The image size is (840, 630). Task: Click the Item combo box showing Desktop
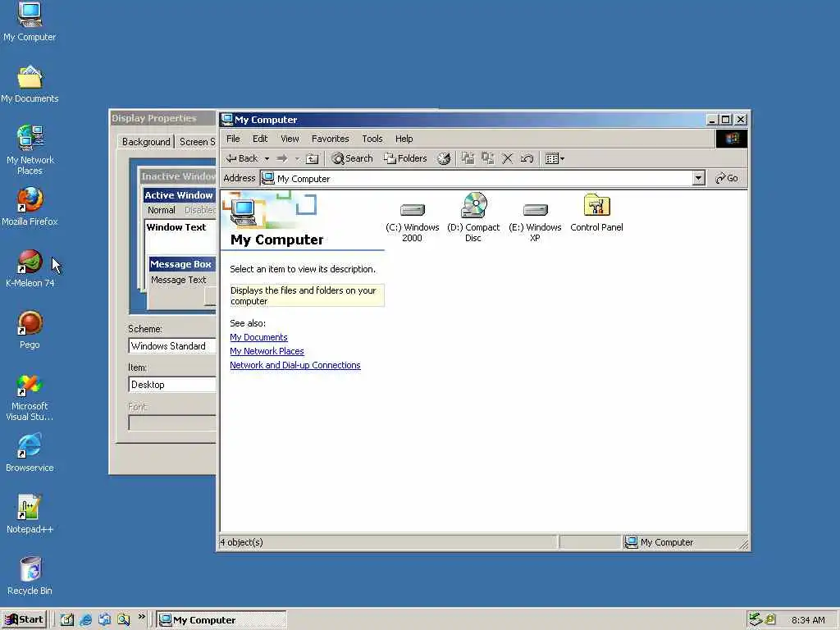pyautogui.click(x=172, y=385)
